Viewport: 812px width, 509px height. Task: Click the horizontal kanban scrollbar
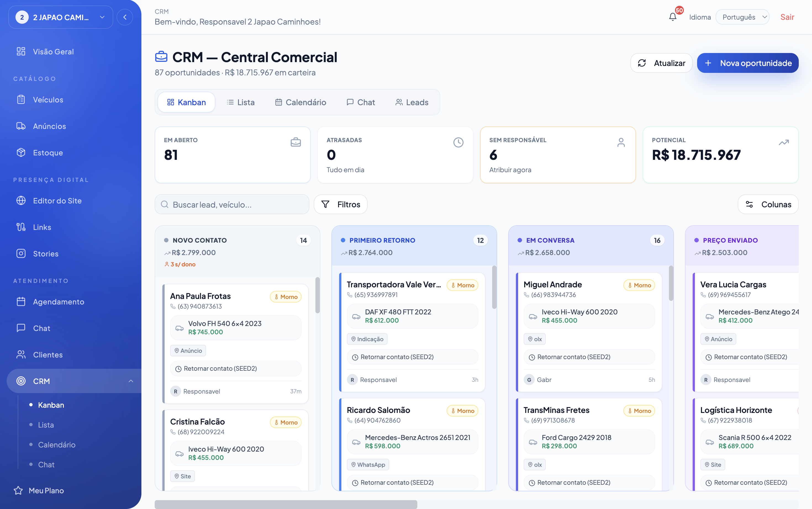[286, 504]
